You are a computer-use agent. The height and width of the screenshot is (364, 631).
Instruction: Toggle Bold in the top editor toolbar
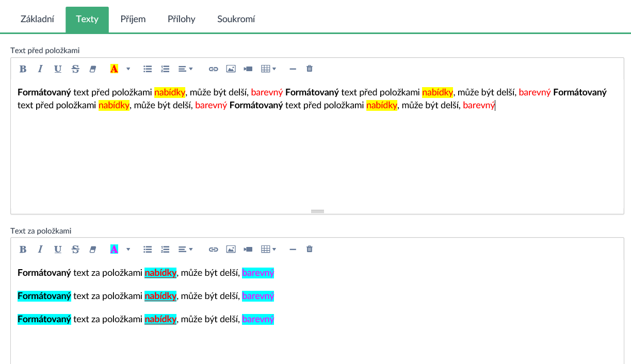point(23,69)
